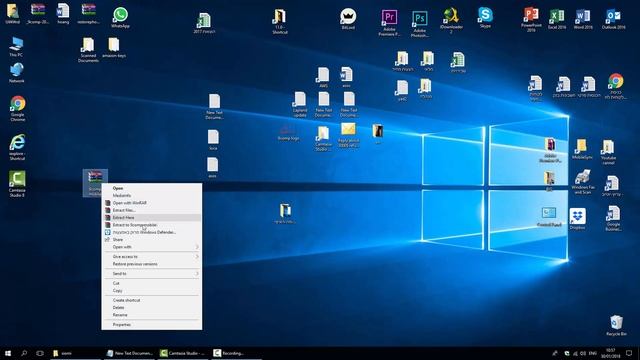The width and height of the screenshot is (640, 360).
Task: Launch Word 2016 desktop shortcut
Action: [x=583, y=19]
